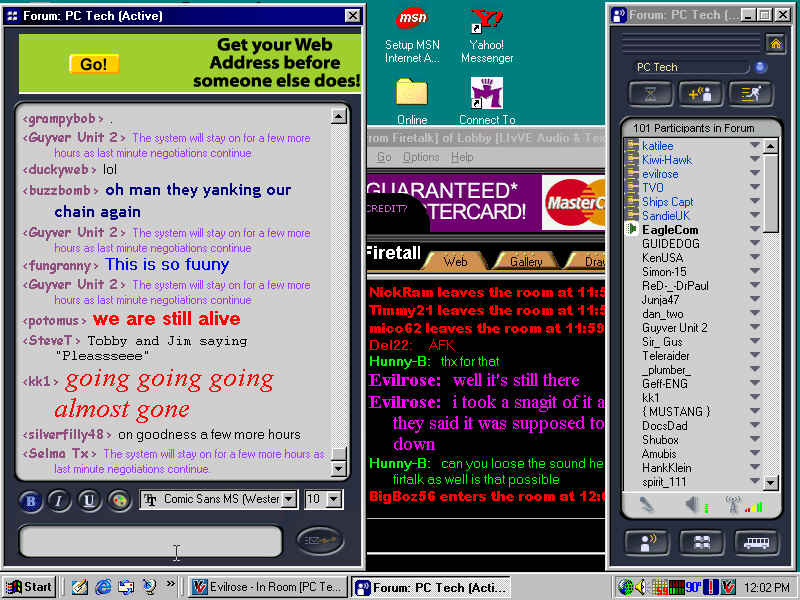Image resolution: width=800 pixels, height=600 pixels.
Task: Click the send message envelope button
Action: pos(321,540)
